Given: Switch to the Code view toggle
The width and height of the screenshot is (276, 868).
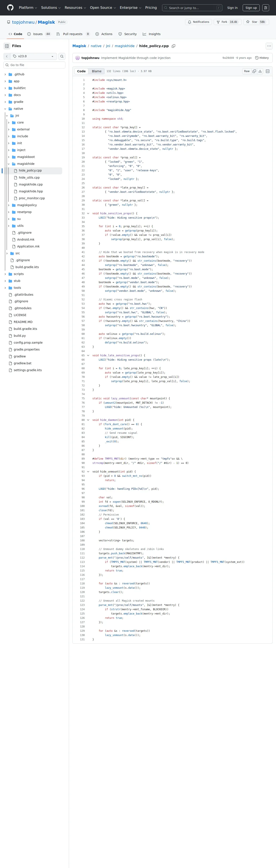Looking at the screenshot, I should [x=81, y=71].
